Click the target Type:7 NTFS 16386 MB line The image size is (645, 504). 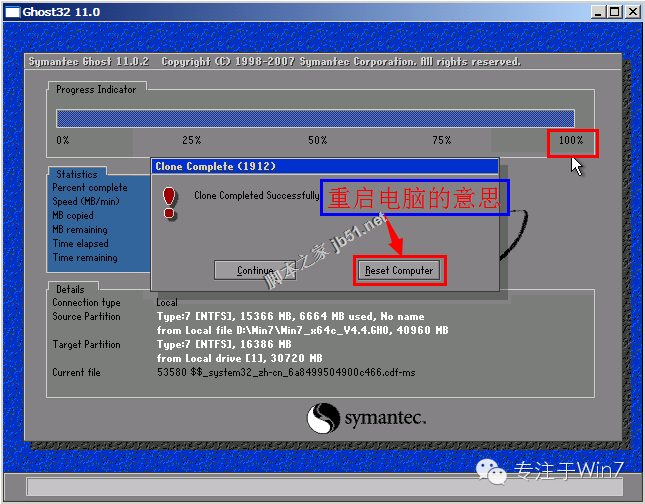click(224, 344)
